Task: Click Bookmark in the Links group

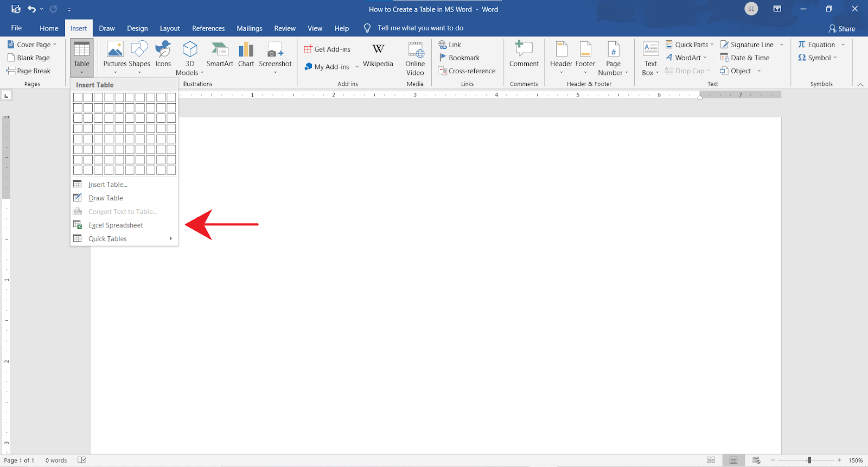Action: tap(464, 58)
